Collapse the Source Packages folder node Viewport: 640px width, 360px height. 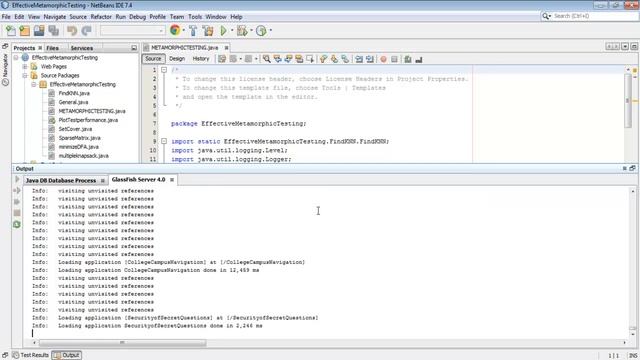tap(25, 76)
